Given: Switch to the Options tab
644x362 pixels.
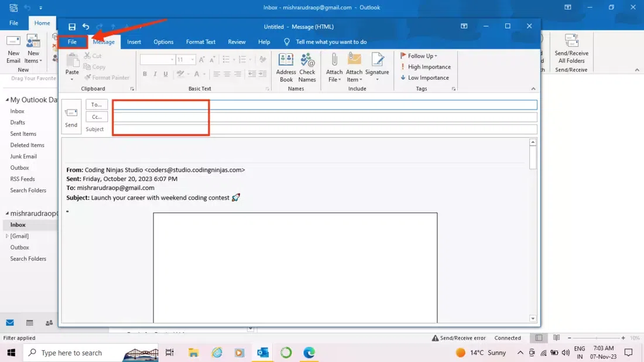Looking at the screenshot, I should 163,42.
